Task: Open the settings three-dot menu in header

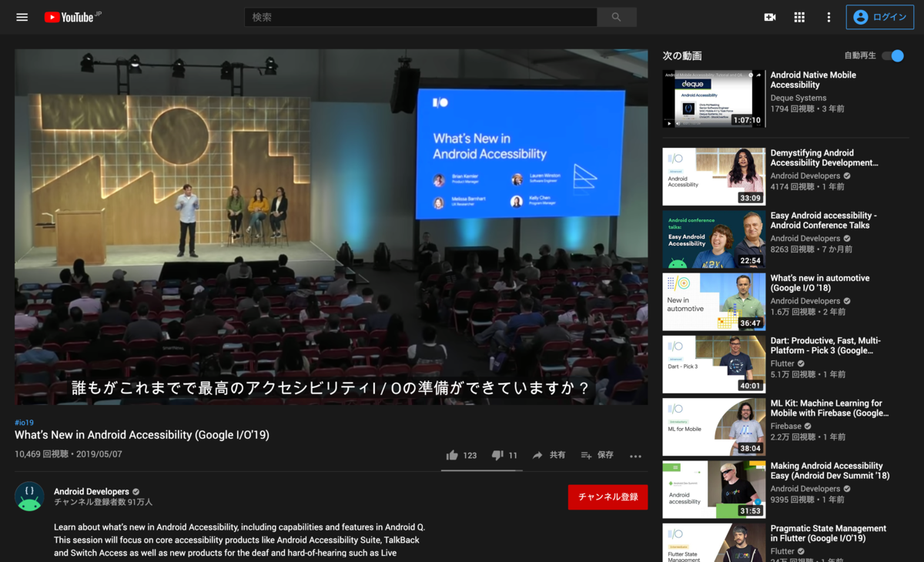Action: (x=829, y=17)
